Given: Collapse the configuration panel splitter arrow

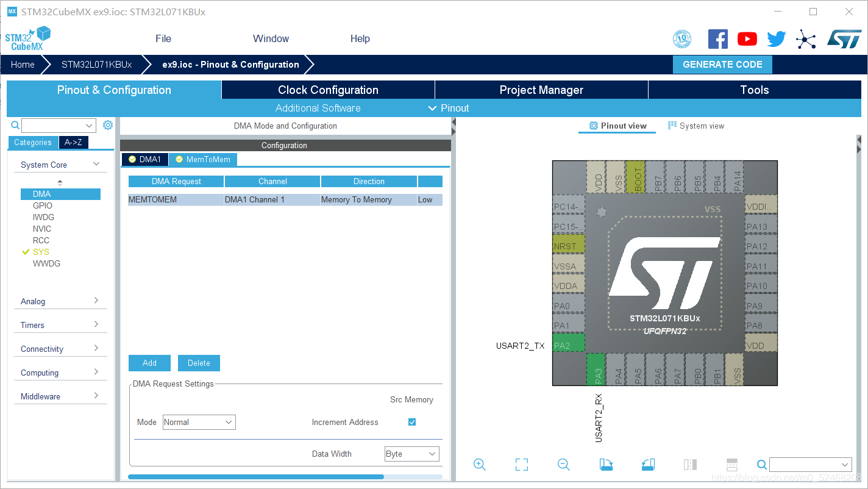Looking at the screenshot, I should [454, 122].
